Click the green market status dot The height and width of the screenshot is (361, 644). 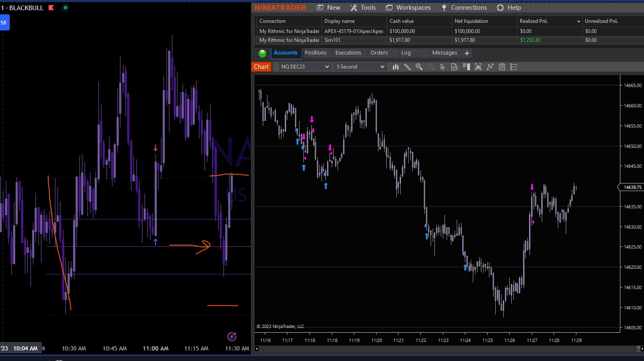(65, 8)
